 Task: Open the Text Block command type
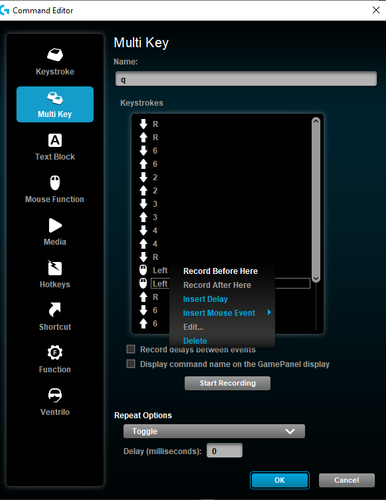click(55, 147)
